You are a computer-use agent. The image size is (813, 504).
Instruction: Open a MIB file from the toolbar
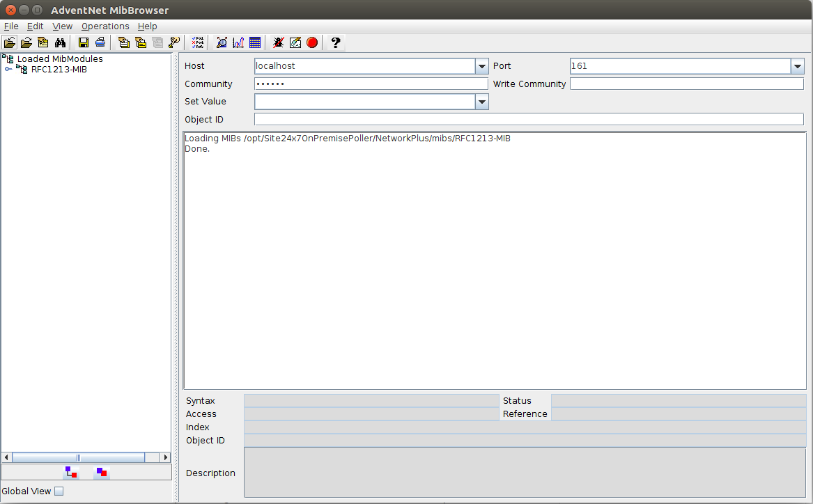(10, 42)
